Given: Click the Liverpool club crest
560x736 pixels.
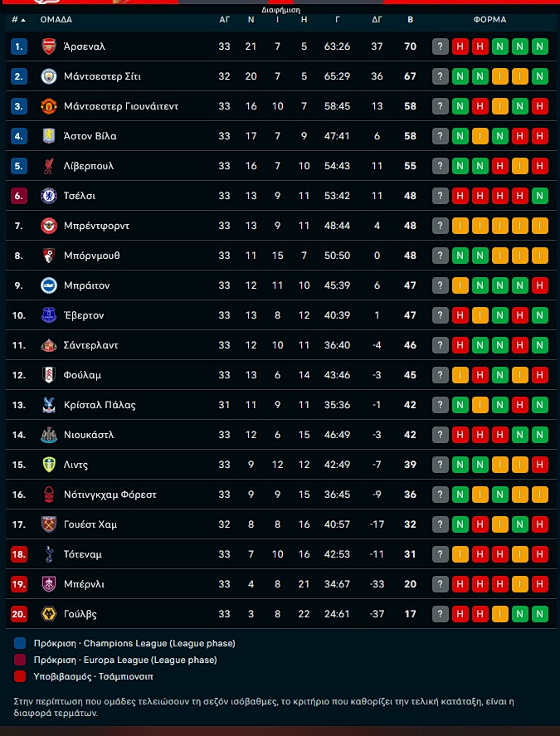Looking at the screenshot, I should [x=48, y=166].
